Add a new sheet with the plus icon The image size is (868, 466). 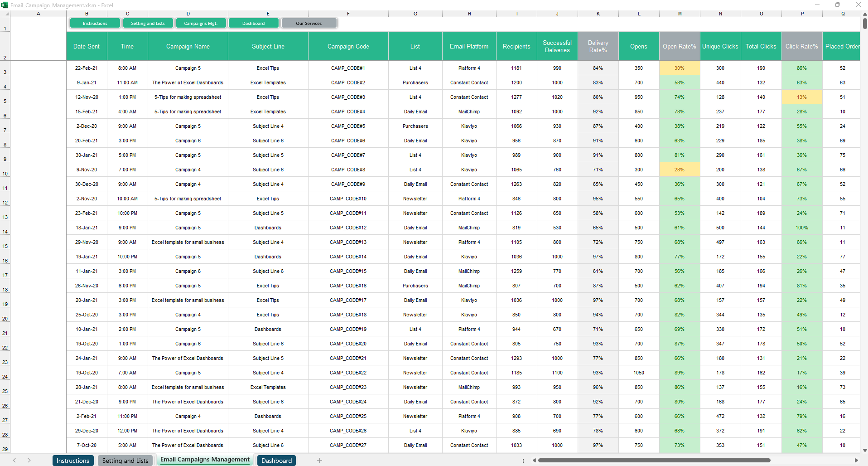pyautogui.click(x=319, y=461)
